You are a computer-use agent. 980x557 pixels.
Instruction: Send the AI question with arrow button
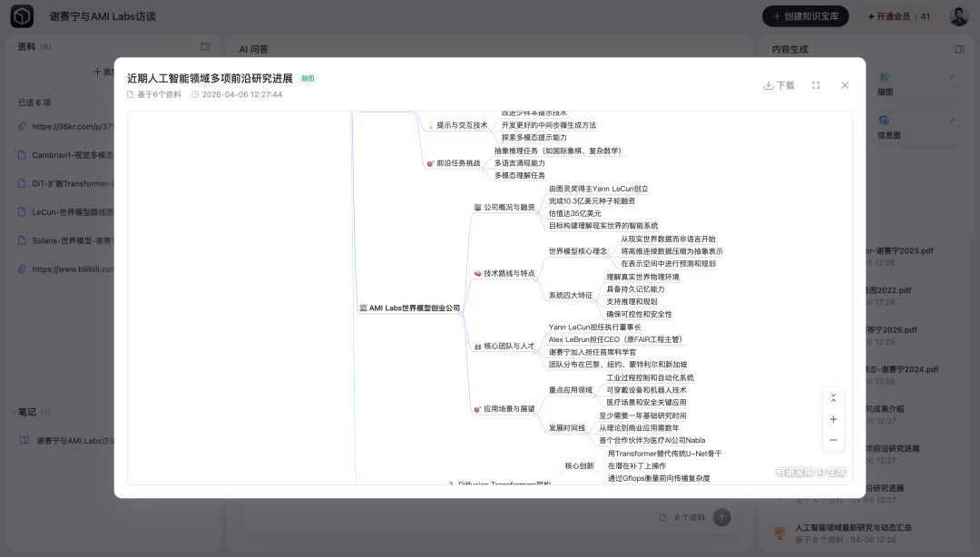pyautogui.click(x=722, y=518)
